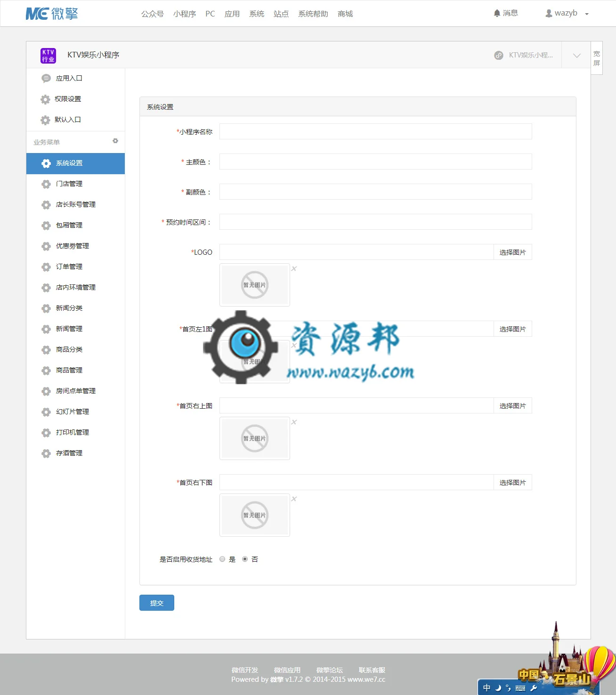Viewport: 616px width, 695px height.
Task: Select the 是 radio for 收货地址
Action: coord(222,559)
